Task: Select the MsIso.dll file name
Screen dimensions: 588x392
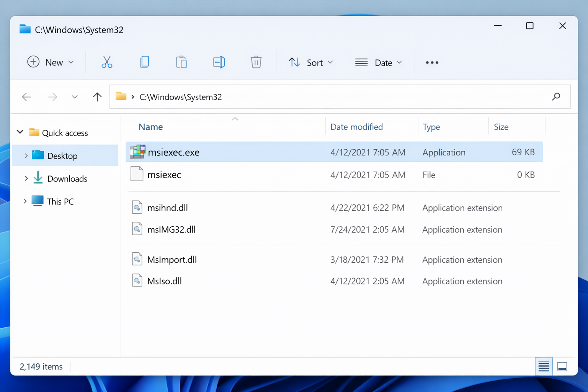Action: point(164,281)
